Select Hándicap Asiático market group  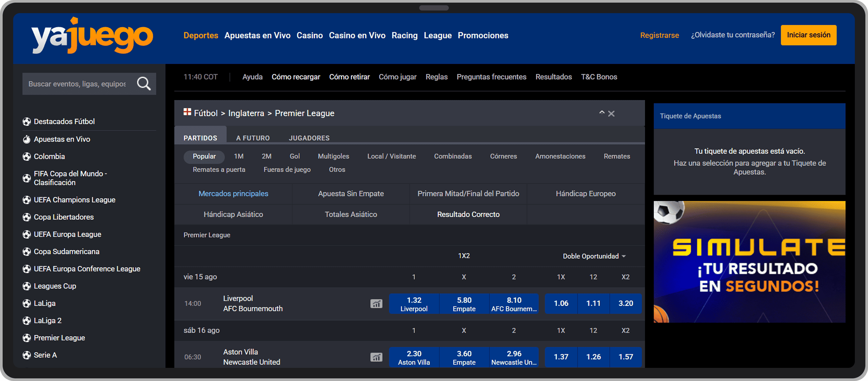coord(233,214)
